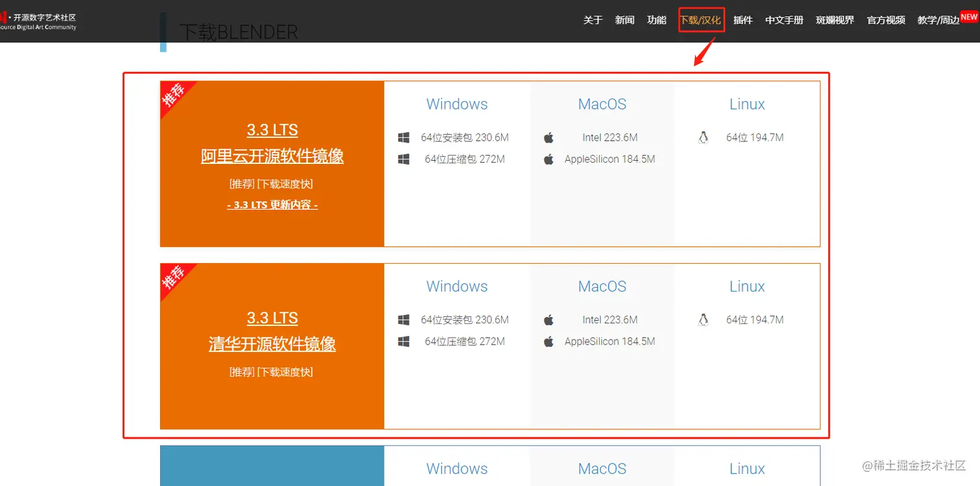Open the 教学/周边 menu item
Screen dimensions: 980x486
[x=939, y=20]
